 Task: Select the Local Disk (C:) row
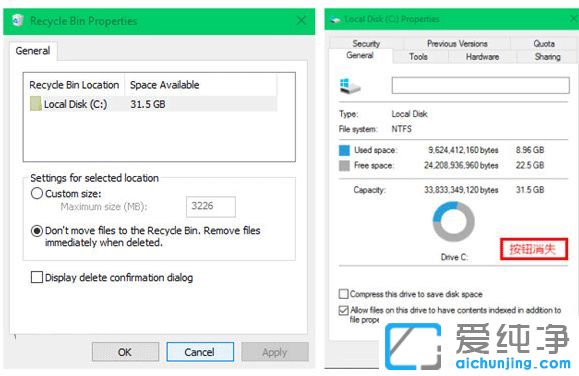pyautogui.click(x=153, y=104)
